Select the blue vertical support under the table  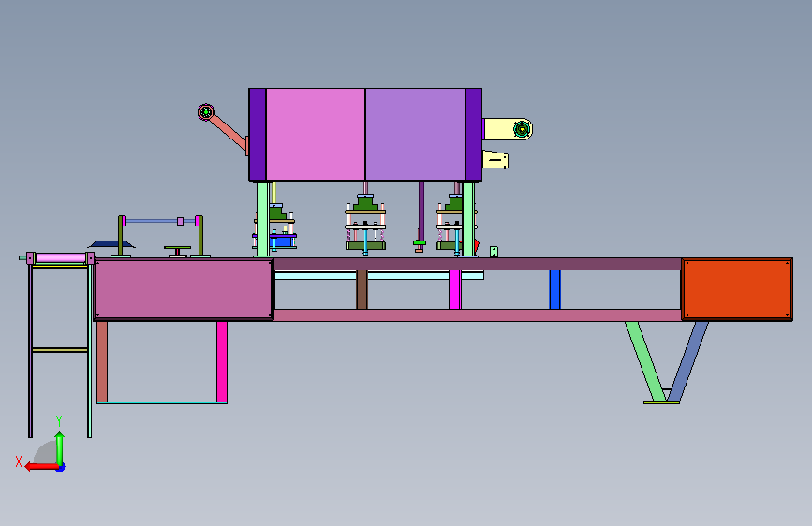click(554, 289)
